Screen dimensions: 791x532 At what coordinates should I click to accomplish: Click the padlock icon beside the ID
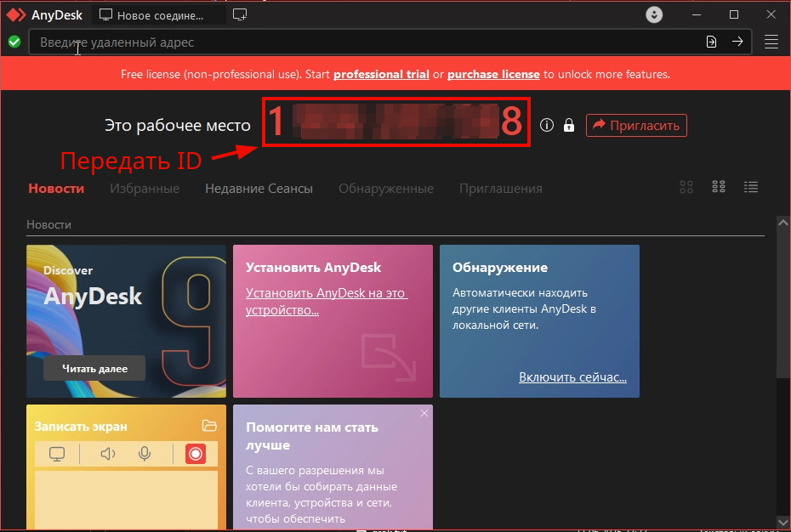point(568,125)
